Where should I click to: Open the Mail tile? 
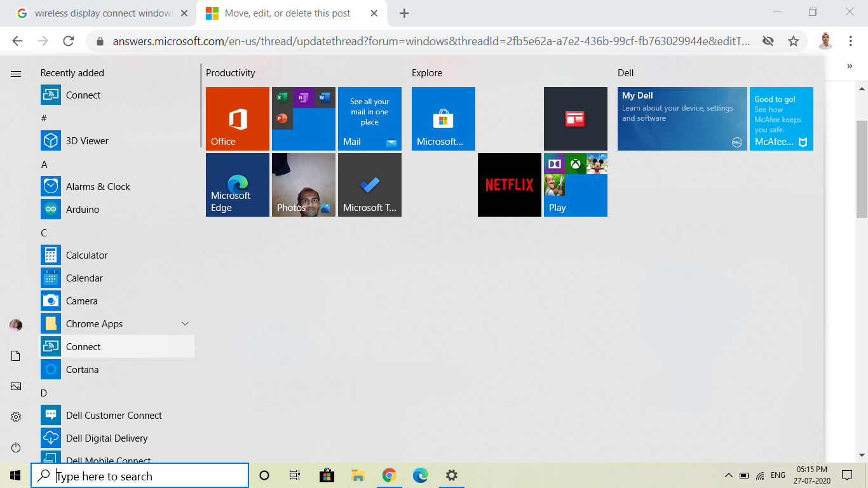370,119
